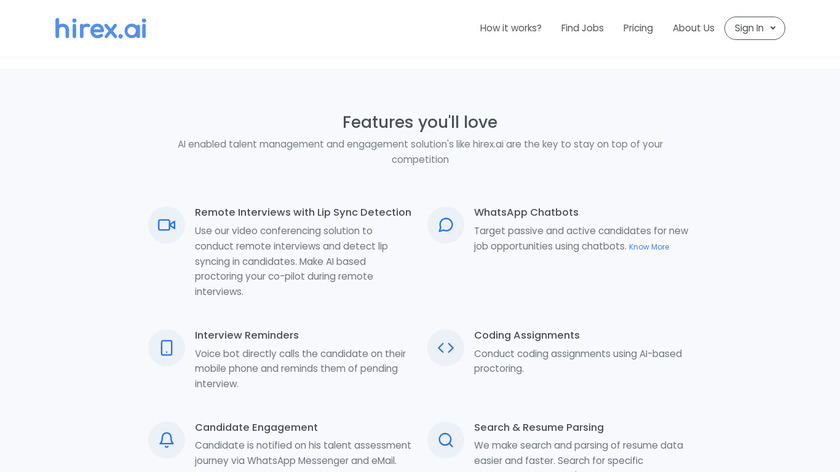
Task: Click the magnifying glass search icon
Action: click(446, 440)
